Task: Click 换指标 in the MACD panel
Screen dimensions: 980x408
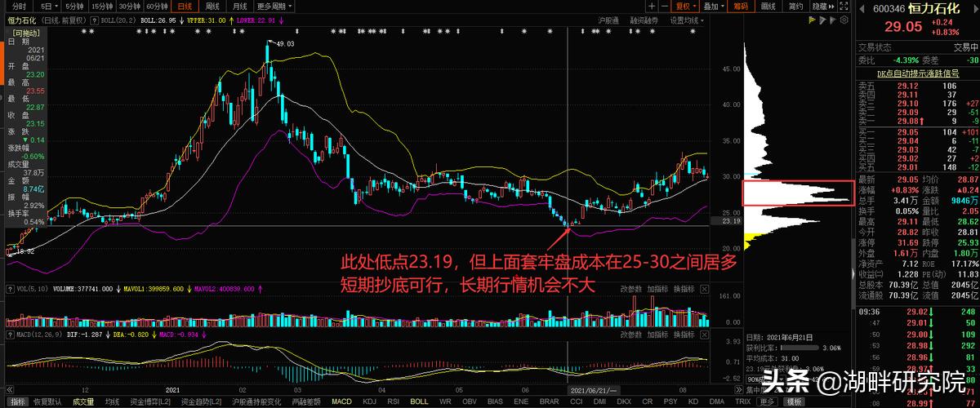Action: click(686, 335)
